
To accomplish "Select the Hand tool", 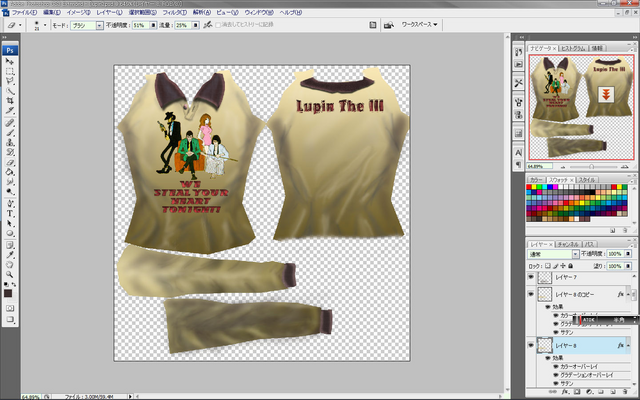I will (x=10, y=265).
